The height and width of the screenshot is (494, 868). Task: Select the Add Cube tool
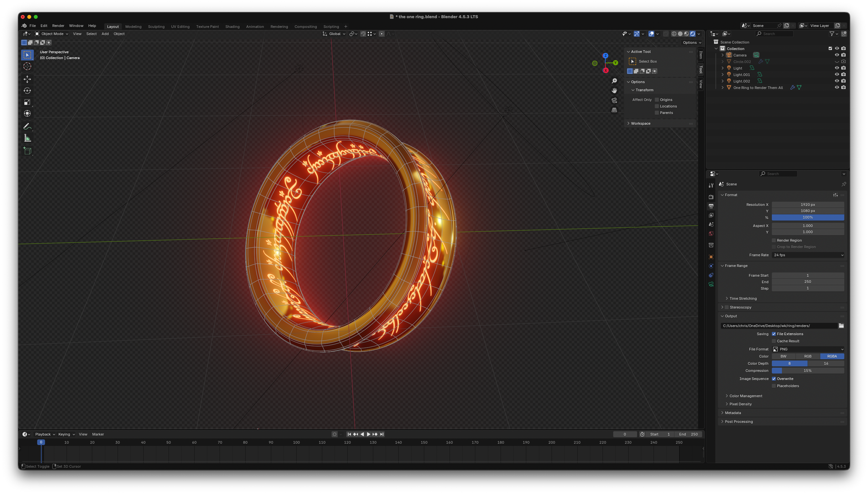[27, 151]
